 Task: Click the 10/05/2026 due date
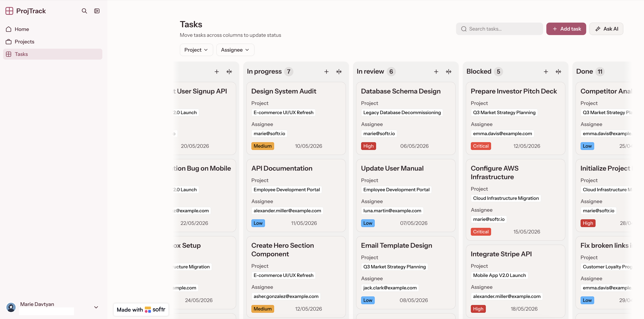(308, 146)
